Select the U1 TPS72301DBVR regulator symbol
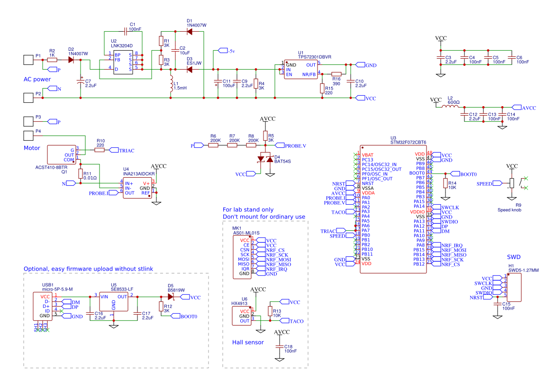Image resolution: width=554 pixels, height=392 pixels. point(301,69)
